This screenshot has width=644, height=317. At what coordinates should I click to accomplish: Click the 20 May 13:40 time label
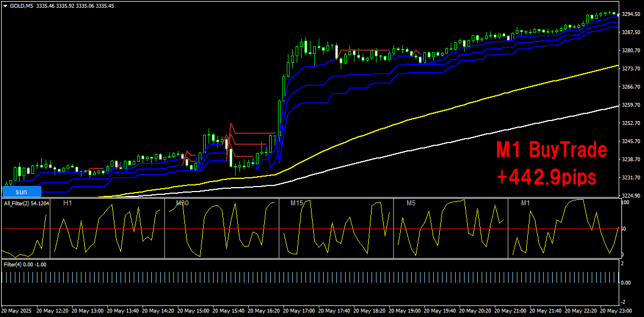point(122,311)
